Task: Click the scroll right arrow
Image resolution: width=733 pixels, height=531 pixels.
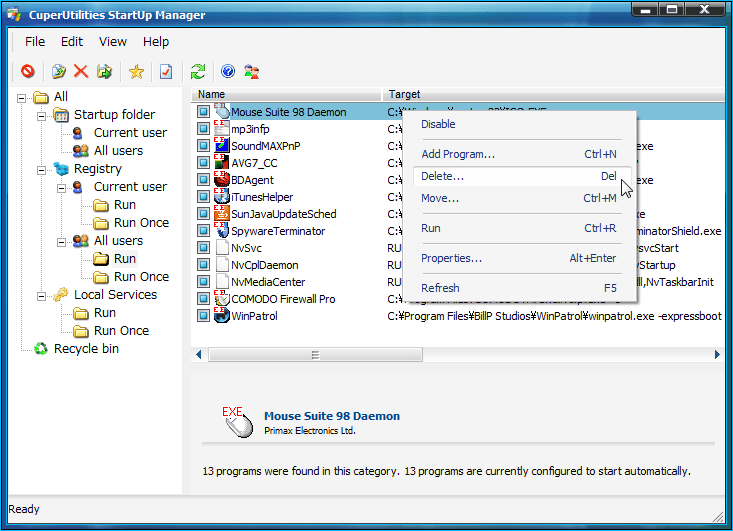Action: (718, 355)
